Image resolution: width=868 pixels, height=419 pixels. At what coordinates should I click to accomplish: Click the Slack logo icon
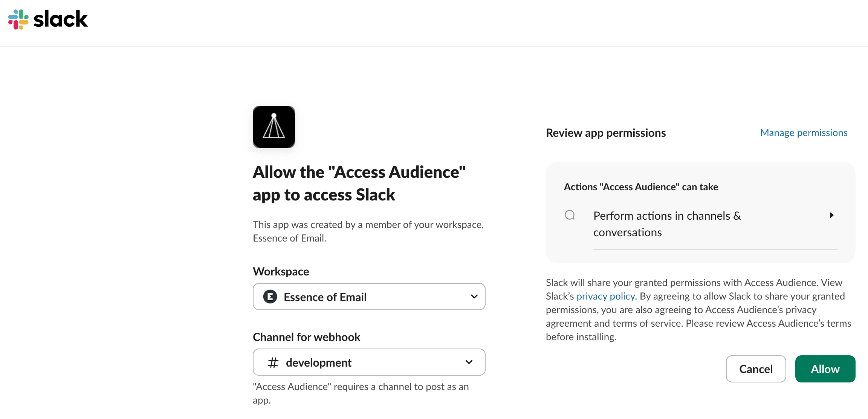pyautogui.click(x=18, y=19)
